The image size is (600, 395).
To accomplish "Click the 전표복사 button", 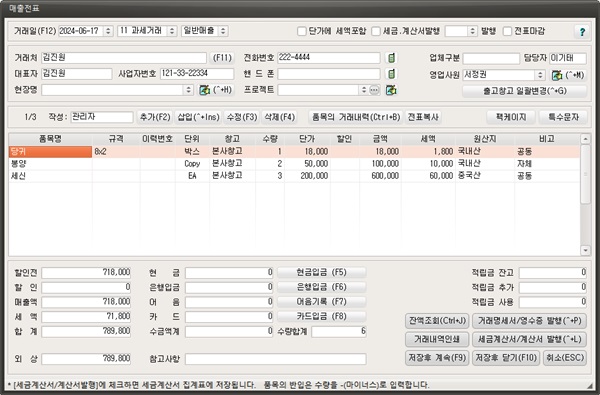I will (x=423, y=117).
